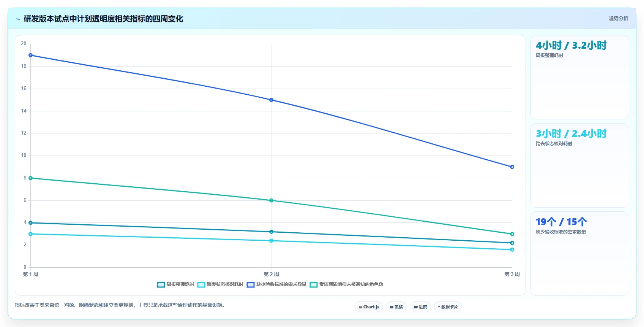
Task: Click the 第 2 周 x-axis label
Action: [271, 274]
